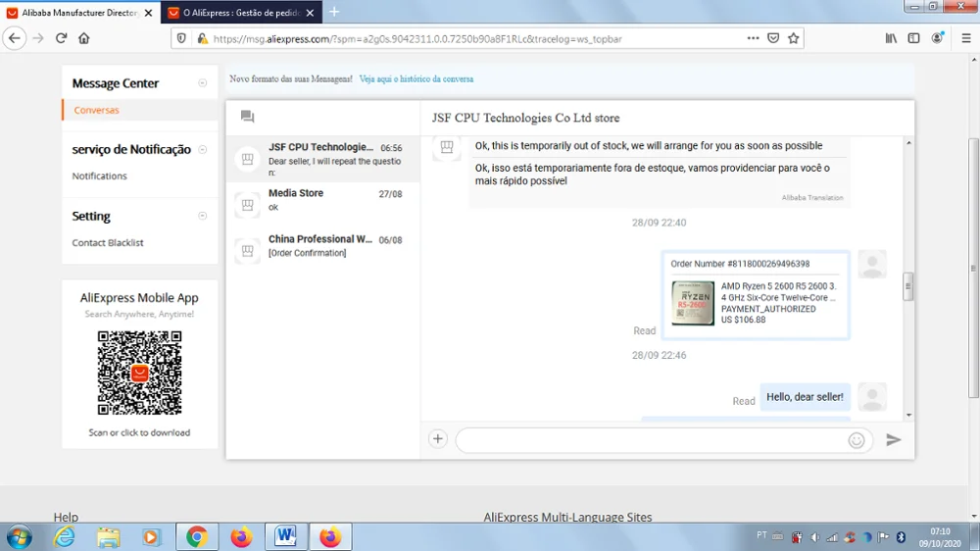Open Google Chrome from the taskbar
The width and height of the screenshot is (980, 551).
pyautogui.click(x=197, y=536)
